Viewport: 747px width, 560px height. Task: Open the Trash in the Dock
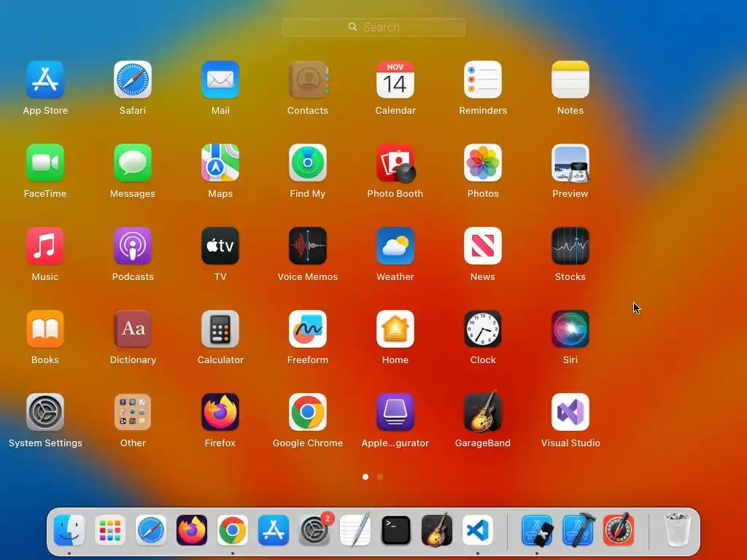677,529
